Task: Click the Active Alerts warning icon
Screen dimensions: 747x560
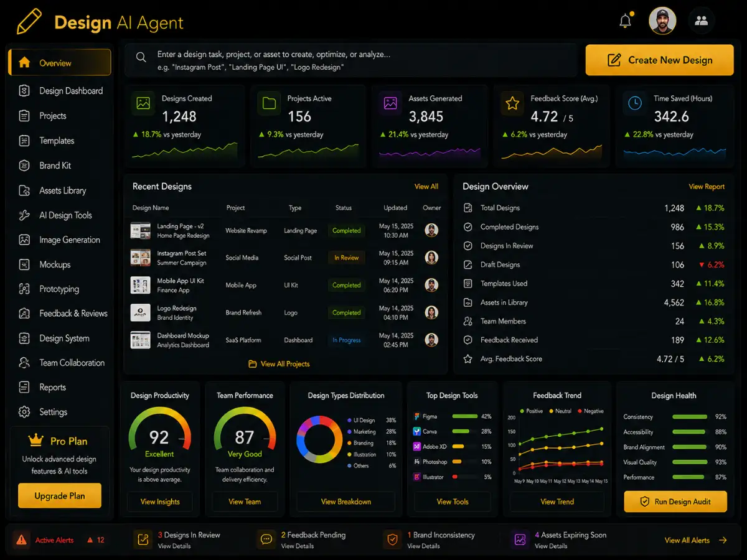Action: tap(21, 539)
